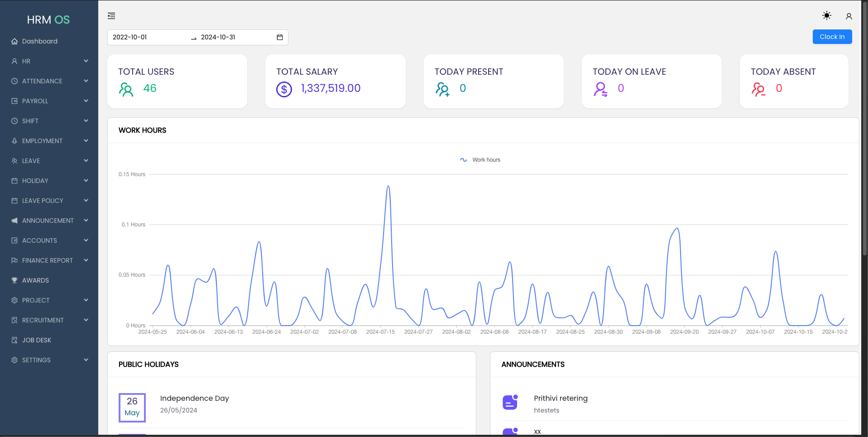This screenshot has width=868, height=437.
Task: Open JOB DESK from the sidebar
Action: 37,340
